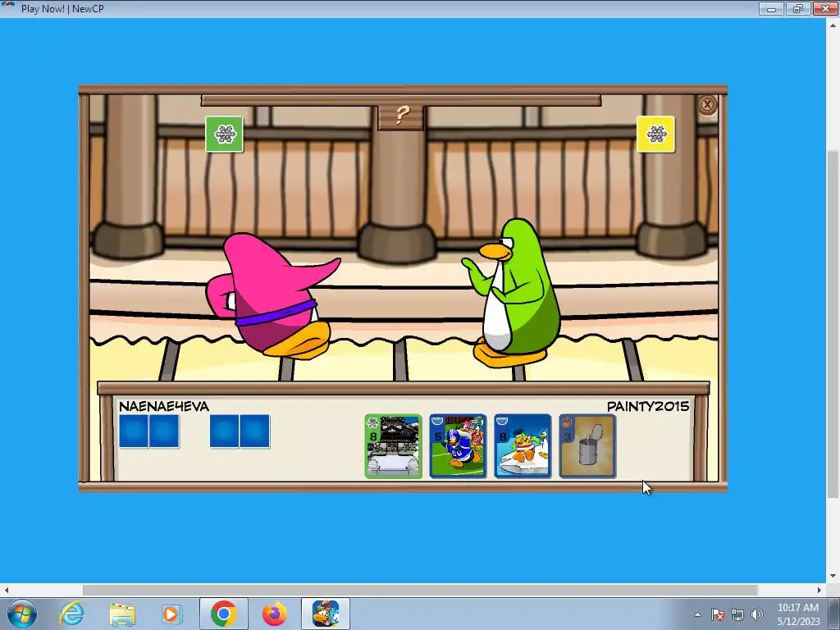Switch to Google Chrome in taskbar
Viewport: 840px width, 630px height.
(x=223, y=614)
